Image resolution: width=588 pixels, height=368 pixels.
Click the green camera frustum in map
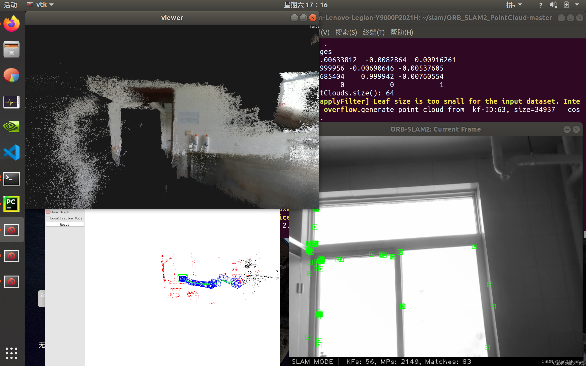tap(183, 278)
